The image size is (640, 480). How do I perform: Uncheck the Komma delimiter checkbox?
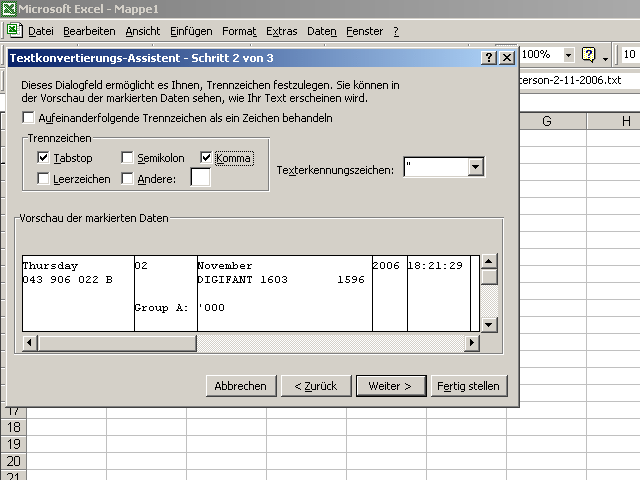tap(206, 157)
